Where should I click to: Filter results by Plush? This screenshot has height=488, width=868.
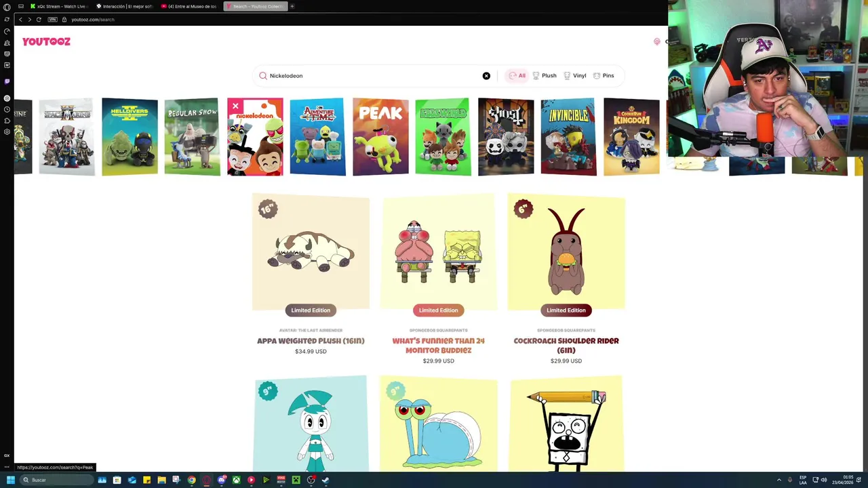[x=545, y=76]
